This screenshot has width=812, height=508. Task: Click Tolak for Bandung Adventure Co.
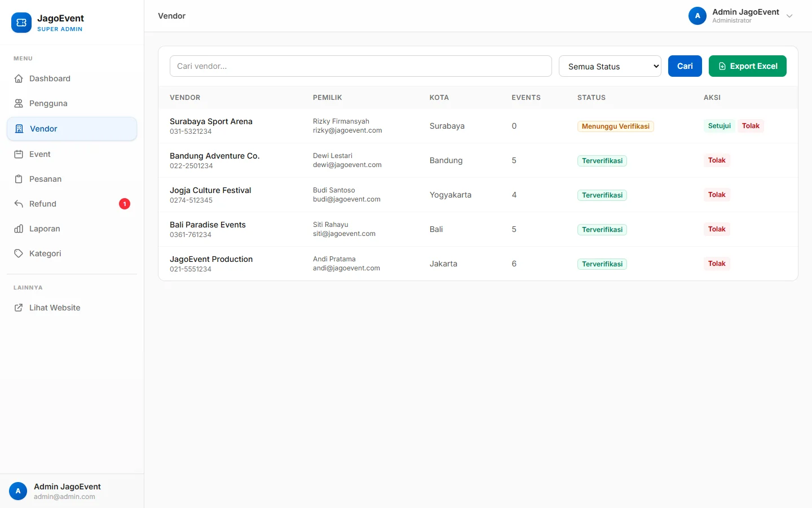tap(717, 160)
